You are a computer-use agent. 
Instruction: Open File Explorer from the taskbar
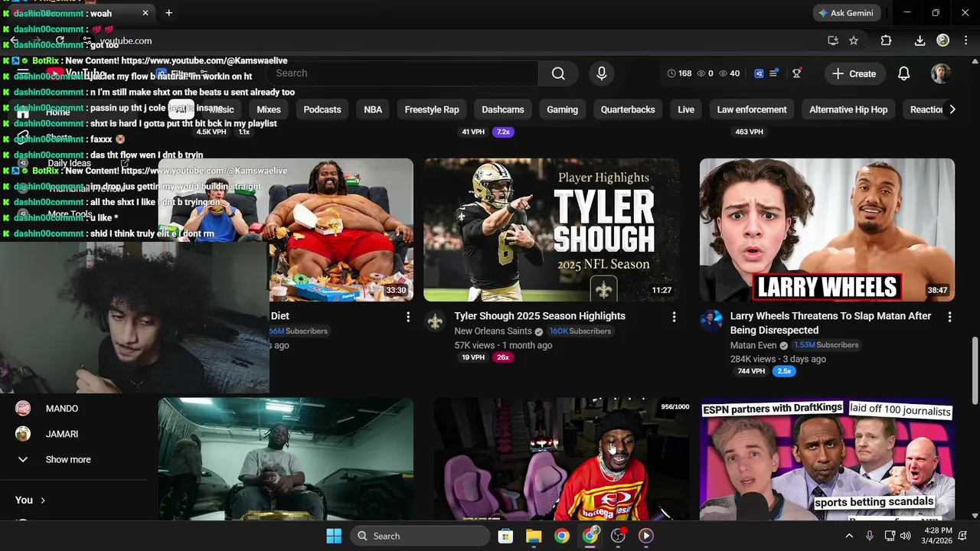(x=534, y=536)
